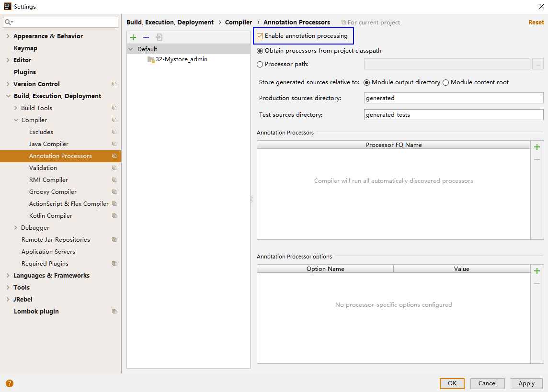Add annotation processor option with green plus
Image resolution: width=548 pixels, height=392 pixels.
click(537, 271)
